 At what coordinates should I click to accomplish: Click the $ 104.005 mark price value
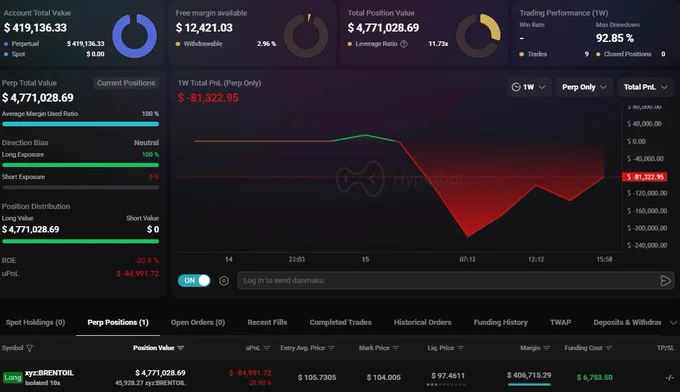tap(383, 377)
